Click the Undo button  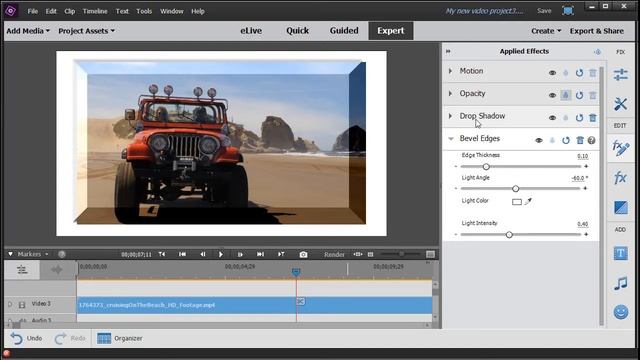pos(27,338)
